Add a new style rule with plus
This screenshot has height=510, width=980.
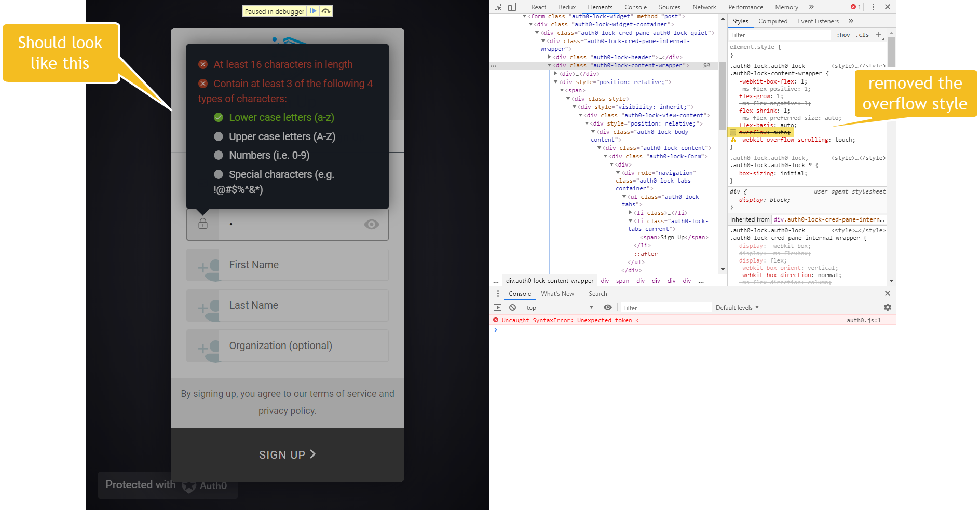[x=879, y=35]
